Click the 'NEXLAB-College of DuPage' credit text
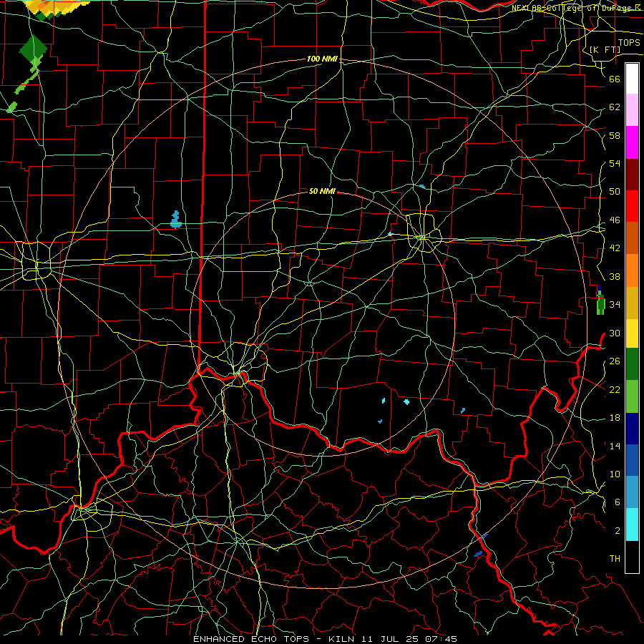The width and height of the screenshot is (644, 644). point(573,8)
